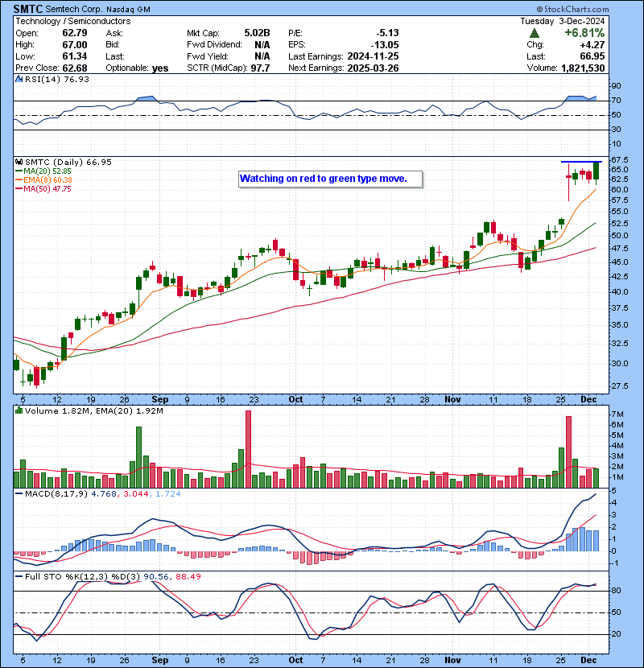Click the +6.81% percent change
The width and height of the screenshot is (644, 668).
click(x=584, y=33)
